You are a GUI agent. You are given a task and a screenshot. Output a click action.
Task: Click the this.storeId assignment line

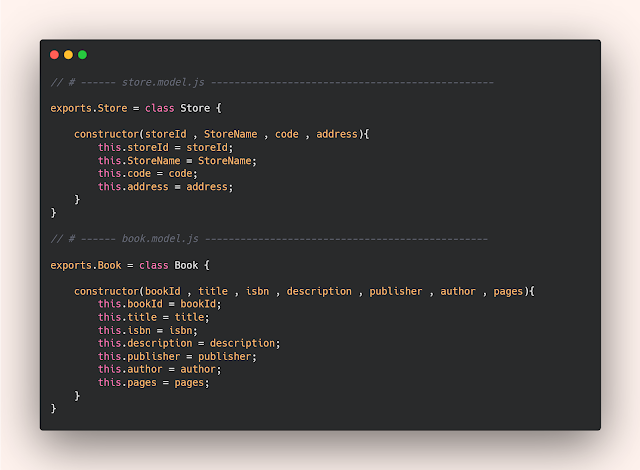[x=164, y=147]
